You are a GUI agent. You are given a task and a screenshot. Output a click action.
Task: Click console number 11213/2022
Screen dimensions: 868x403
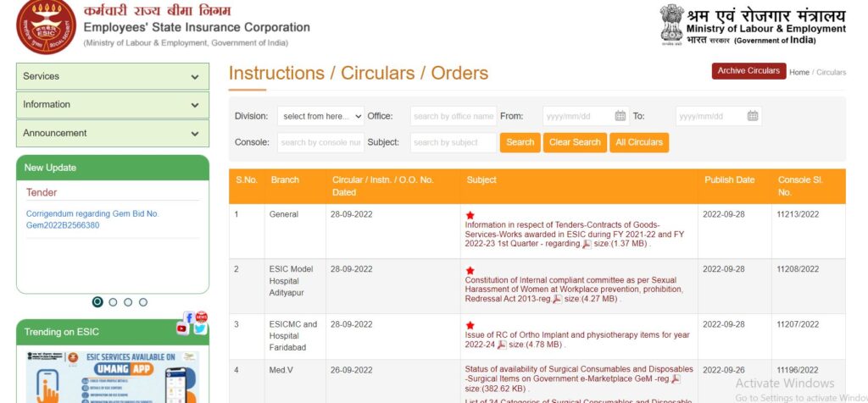point(797,214)
